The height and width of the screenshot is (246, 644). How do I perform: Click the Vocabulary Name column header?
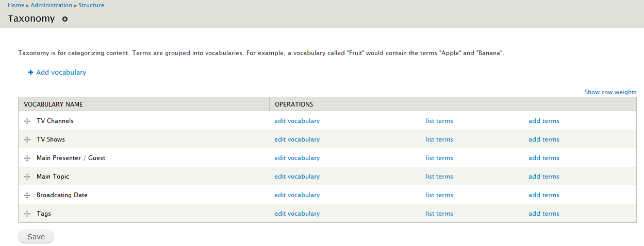click(53, 104)
